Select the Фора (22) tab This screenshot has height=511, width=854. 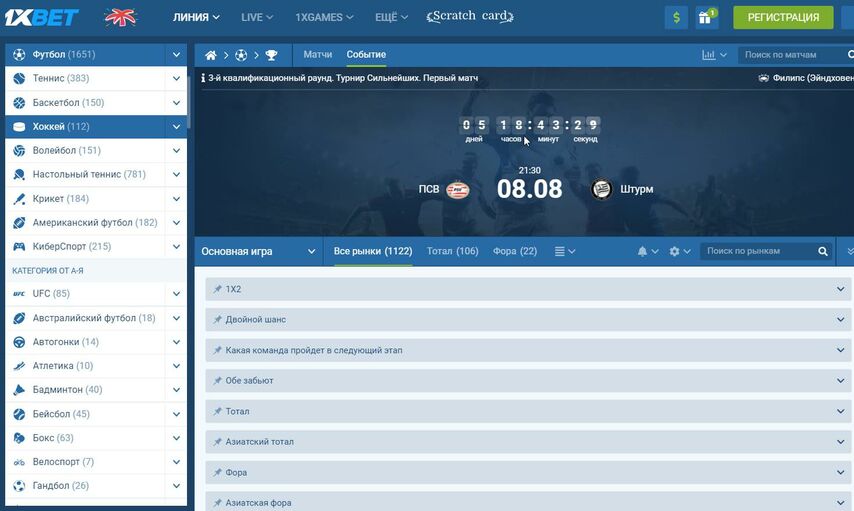point(515,251)
